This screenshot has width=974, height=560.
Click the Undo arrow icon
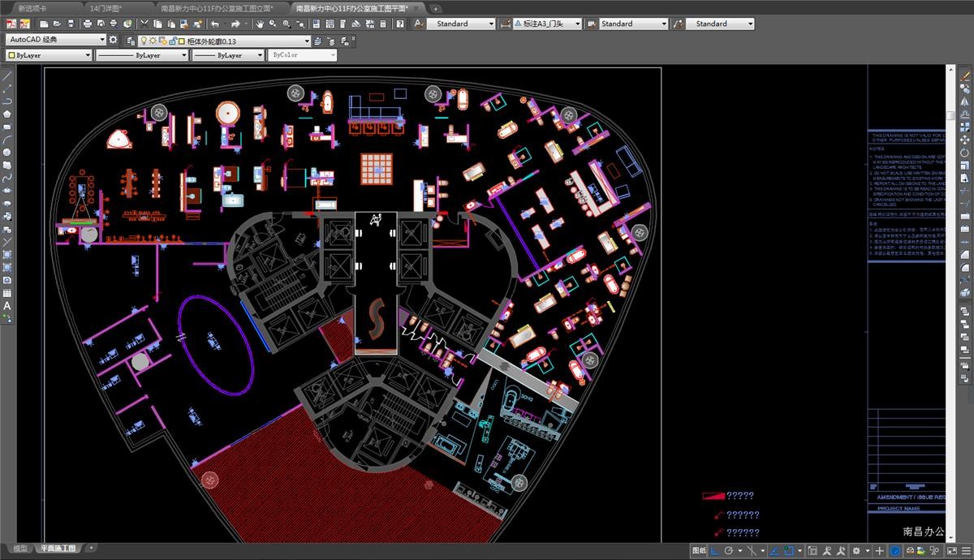pyautogui.click(x=215, y=24)
